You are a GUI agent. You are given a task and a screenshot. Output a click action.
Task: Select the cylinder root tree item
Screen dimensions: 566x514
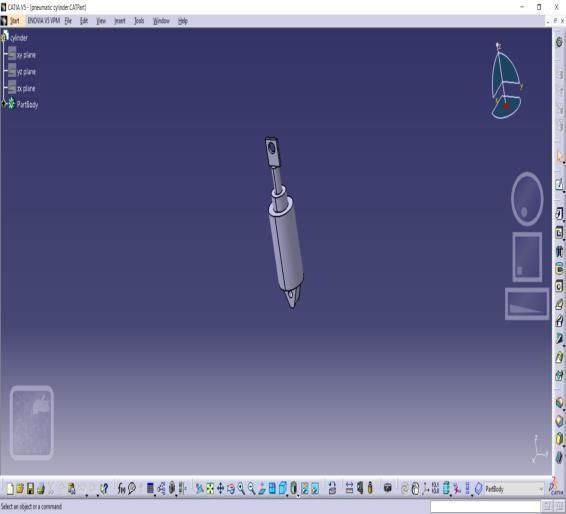click(19, 38)
